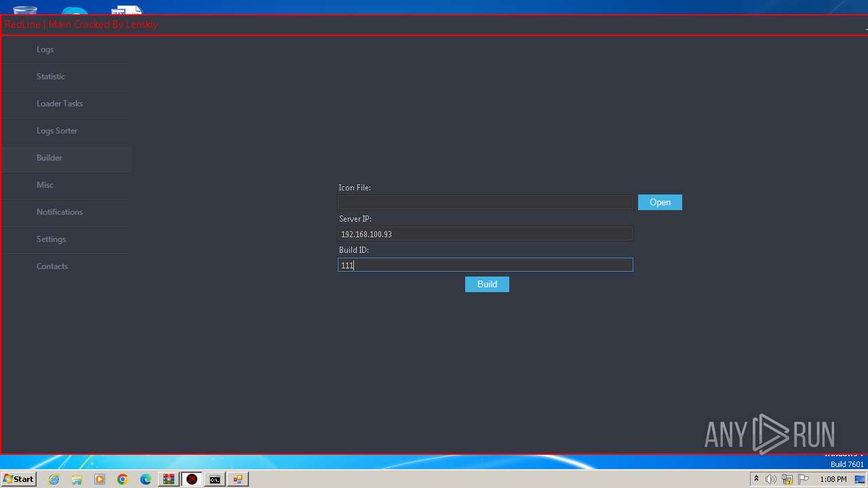Click Show Desktop button at taskbar end
This screenshot has width=868, height=488.
pos(860,479)
